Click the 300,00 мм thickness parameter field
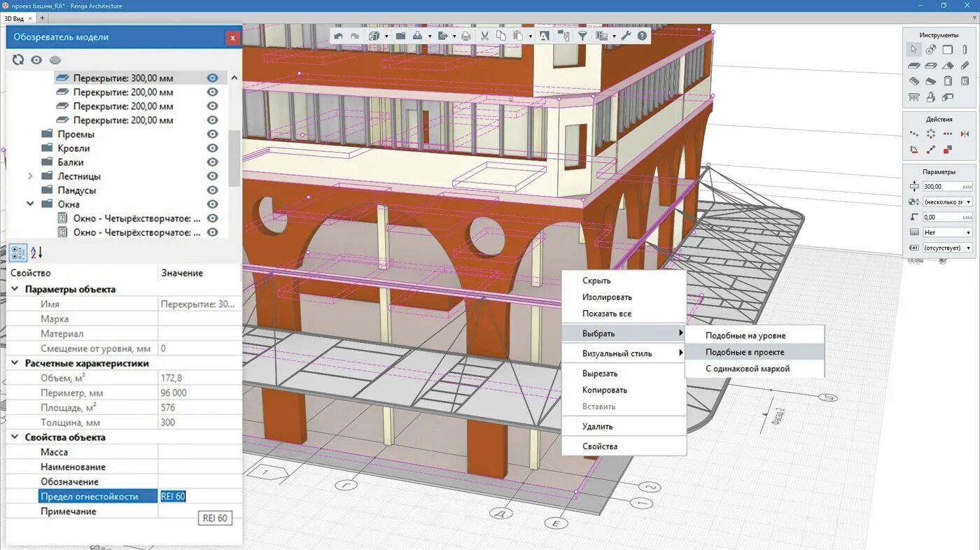 point(948,187)
